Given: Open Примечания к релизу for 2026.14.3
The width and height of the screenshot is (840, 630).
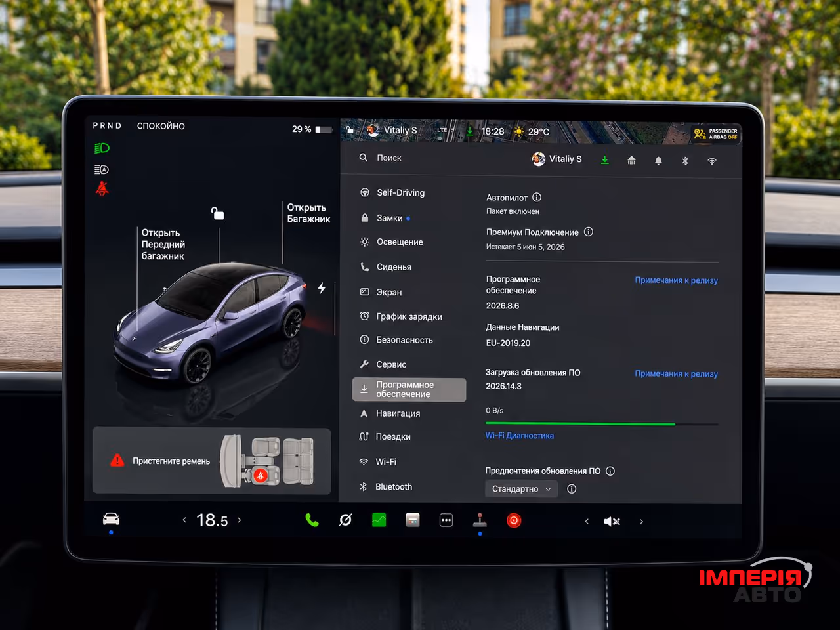Looking at the screenshot, I should coord(676,373).
